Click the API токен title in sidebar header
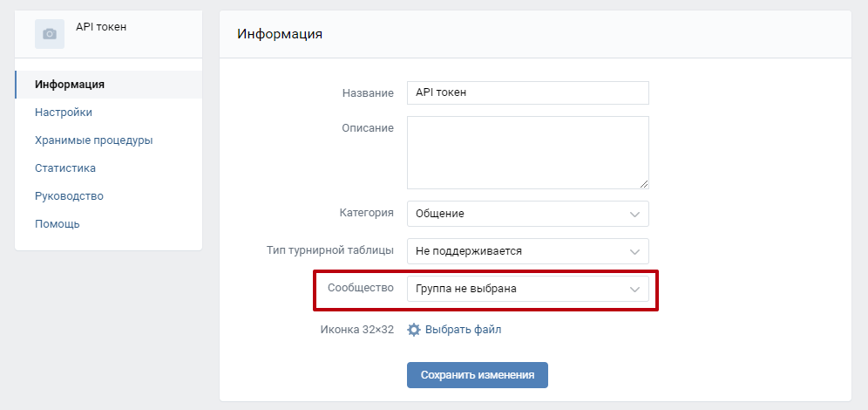Viewport: 868px width, 410px height. (x=101, y=26)
